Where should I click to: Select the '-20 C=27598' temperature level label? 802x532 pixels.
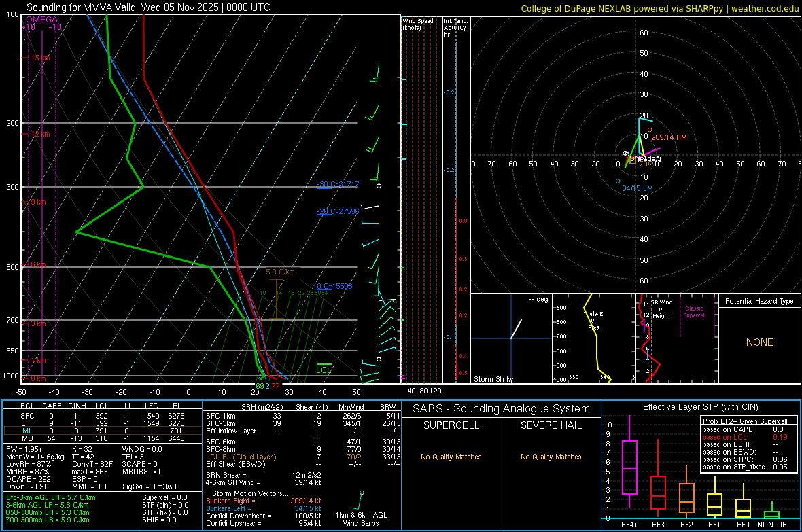pyautogui.click(x=338, y=211)
